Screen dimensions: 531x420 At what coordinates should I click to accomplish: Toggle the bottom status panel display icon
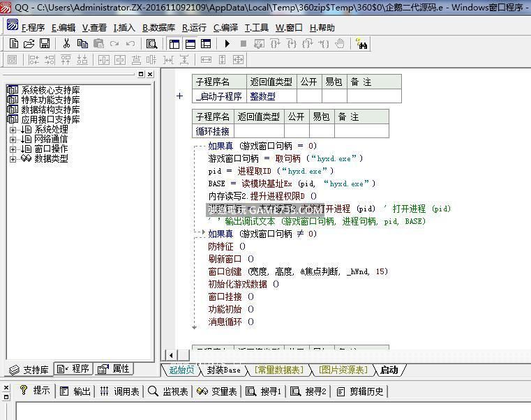click(190, 43)
